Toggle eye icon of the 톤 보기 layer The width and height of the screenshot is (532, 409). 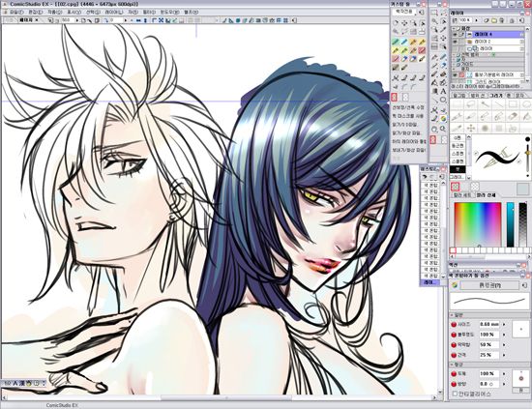pyautogui.click(x=455, y=75)
